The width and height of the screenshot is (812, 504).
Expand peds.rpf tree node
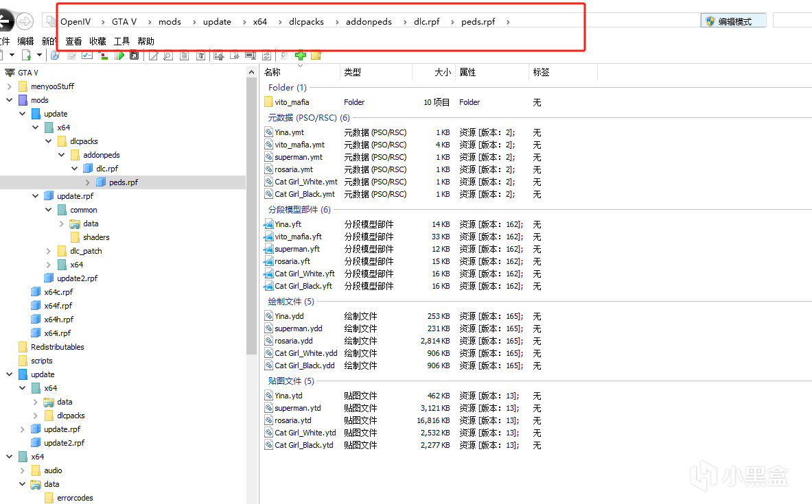(x=88, y=182)
